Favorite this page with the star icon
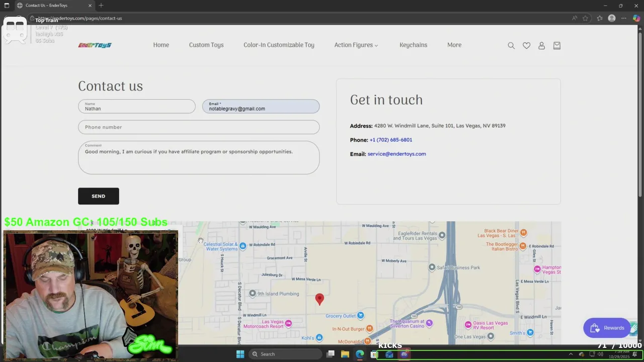Viewport: 644px width, 362px height. 585,18
